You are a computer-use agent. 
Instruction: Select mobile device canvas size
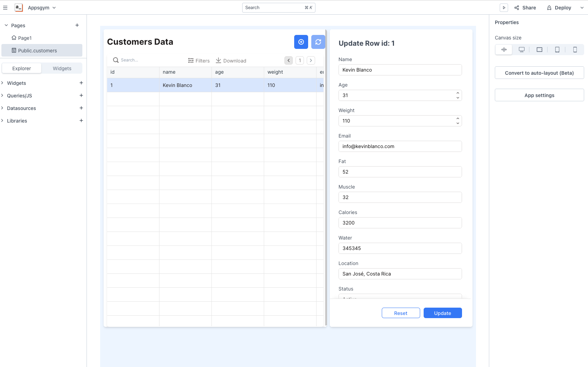point(575,50)
